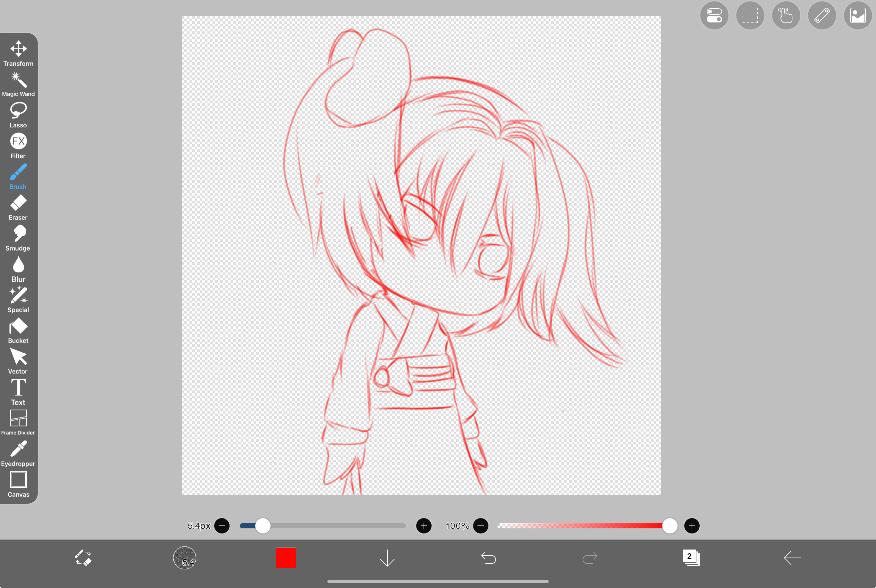This screenshot has width=876, height=588.
Task: Select the Brush tool
Action: click(18, 177)
